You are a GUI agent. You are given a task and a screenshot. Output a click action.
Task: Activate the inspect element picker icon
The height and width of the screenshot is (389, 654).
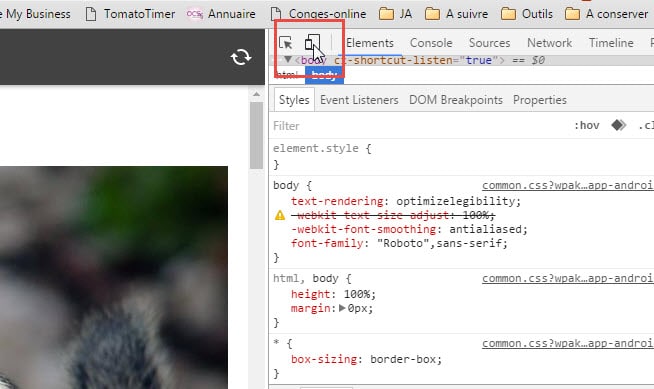pos(286,43)
